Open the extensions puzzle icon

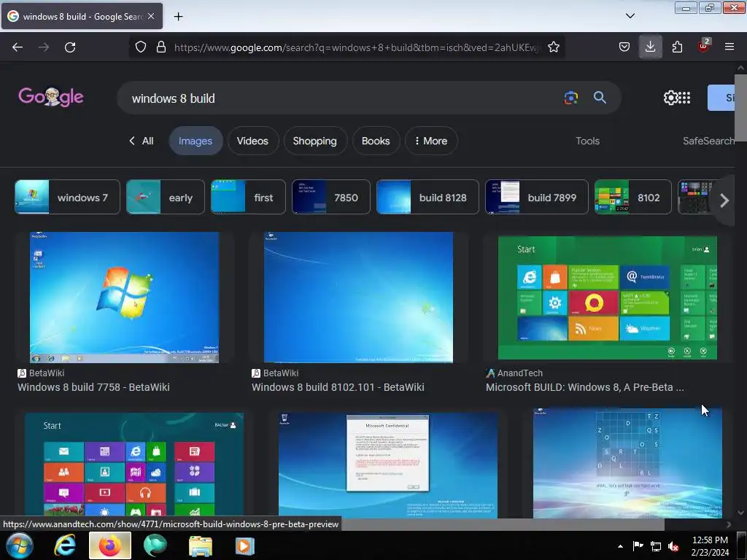[x=677, y=47]
